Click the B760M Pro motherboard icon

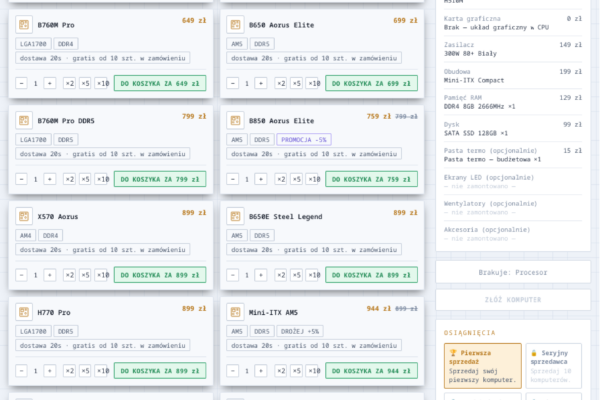pyautogui.click(x=24, y=25)
